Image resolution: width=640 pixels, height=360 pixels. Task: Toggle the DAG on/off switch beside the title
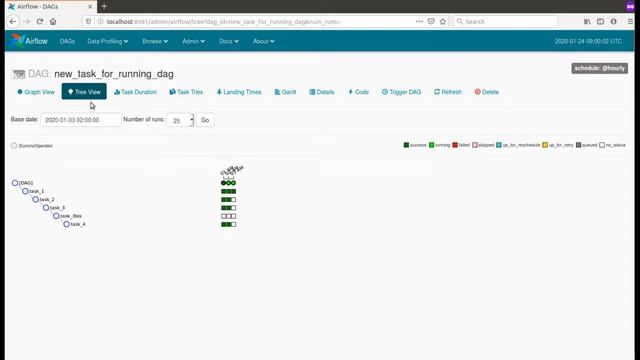point(18,74)
